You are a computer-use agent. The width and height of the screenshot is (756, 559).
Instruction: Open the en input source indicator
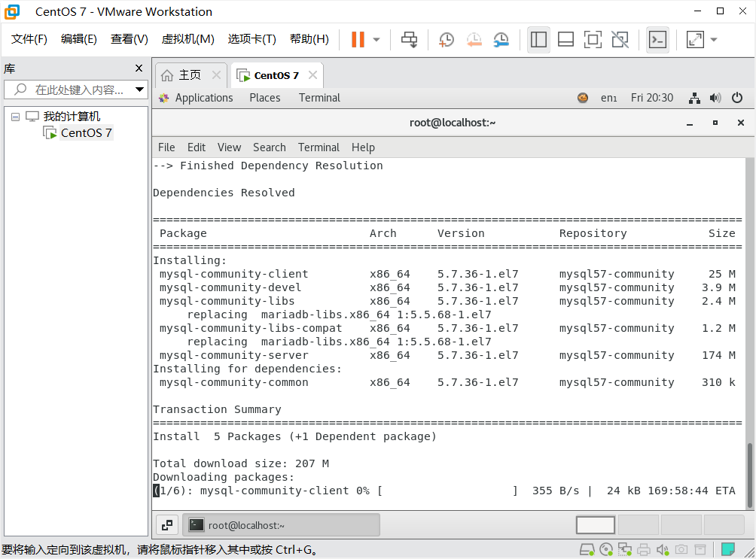click(x=608, y=98)
